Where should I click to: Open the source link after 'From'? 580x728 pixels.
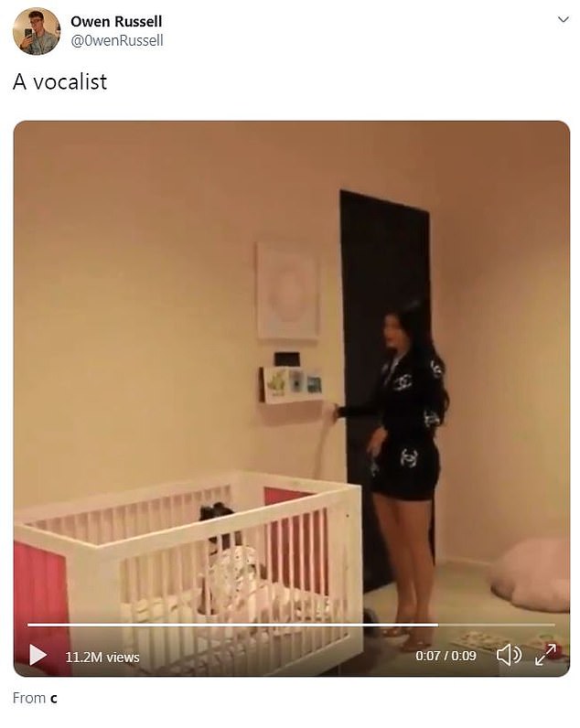tap(54, 699)
